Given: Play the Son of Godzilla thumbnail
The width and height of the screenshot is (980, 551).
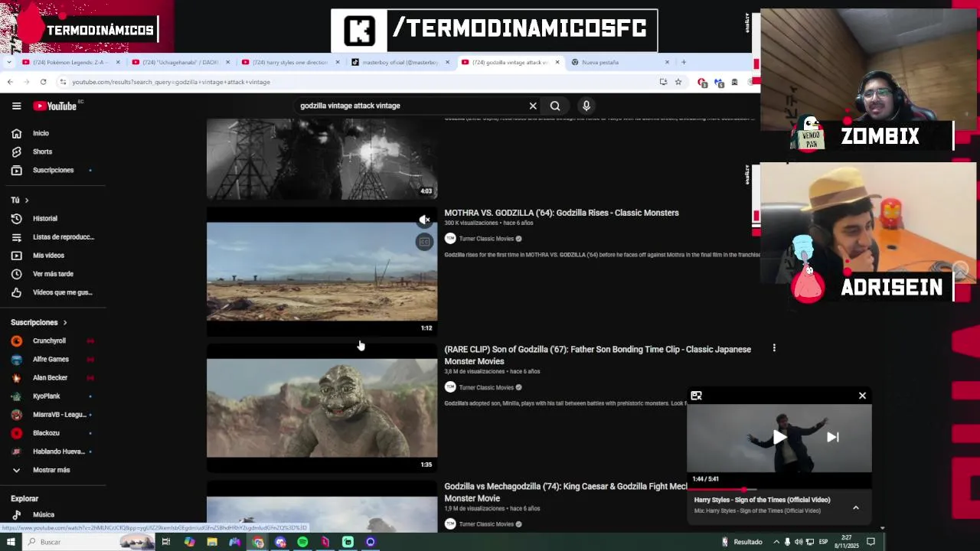Looking at the screenshot, I should pyautogui.click(x=322, y=408).
